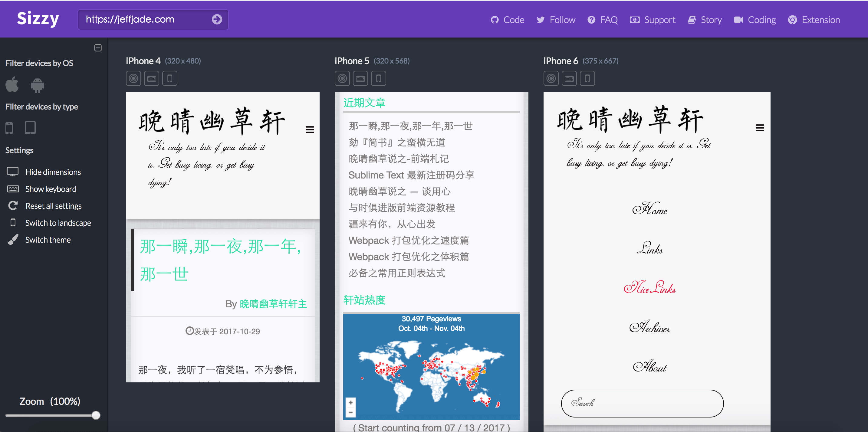Screen dimensions: 868x432
Task: Toggle Hide dimensions setting
Action: click(x=53, y=172)
